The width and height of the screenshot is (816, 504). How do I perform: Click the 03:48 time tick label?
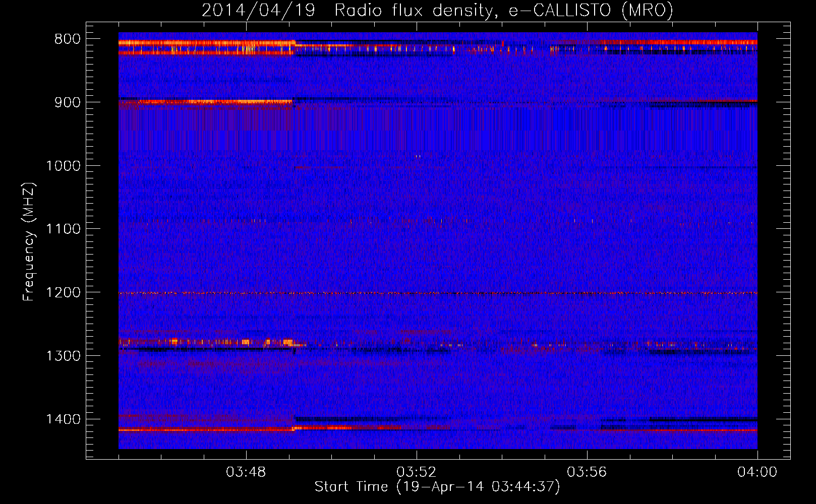pyautogui.click(x=246, y=472)
